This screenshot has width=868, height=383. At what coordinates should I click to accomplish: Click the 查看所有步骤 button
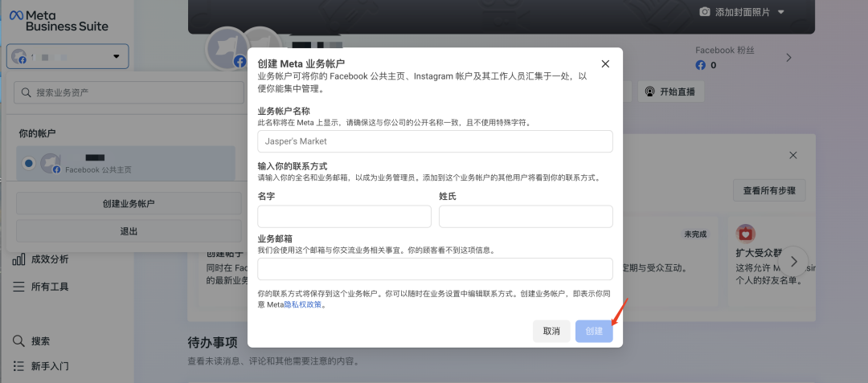tap(768, 190)
